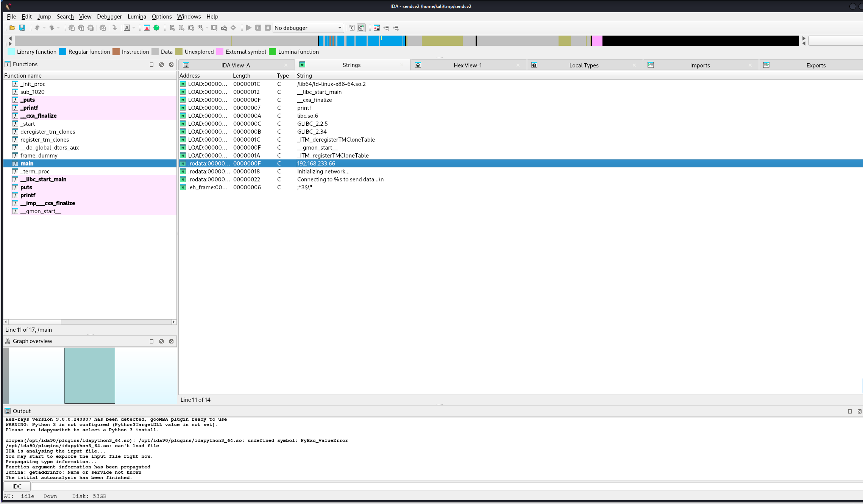This screenshot has width=863, height=504.
Task: Click the Open file folder icon
Action: [12, 28]
